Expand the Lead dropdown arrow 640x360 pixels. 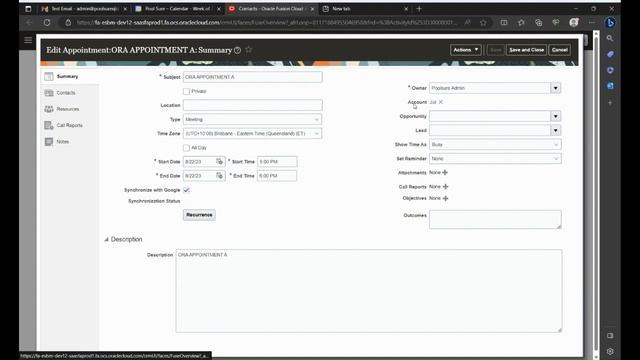pyautogui.click(x=556, y=131)
